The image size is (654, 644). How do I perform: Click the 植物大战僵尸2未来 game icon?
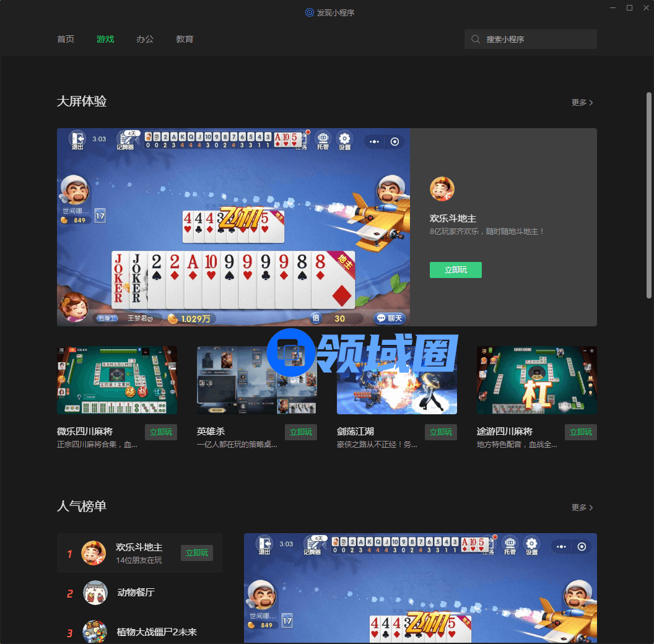(x=95, y=632)
